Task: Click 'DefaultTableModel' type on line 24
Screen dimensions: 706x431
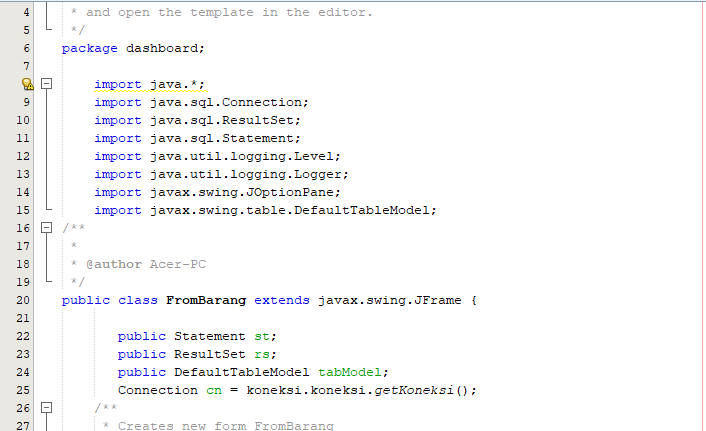Action: 242,372
